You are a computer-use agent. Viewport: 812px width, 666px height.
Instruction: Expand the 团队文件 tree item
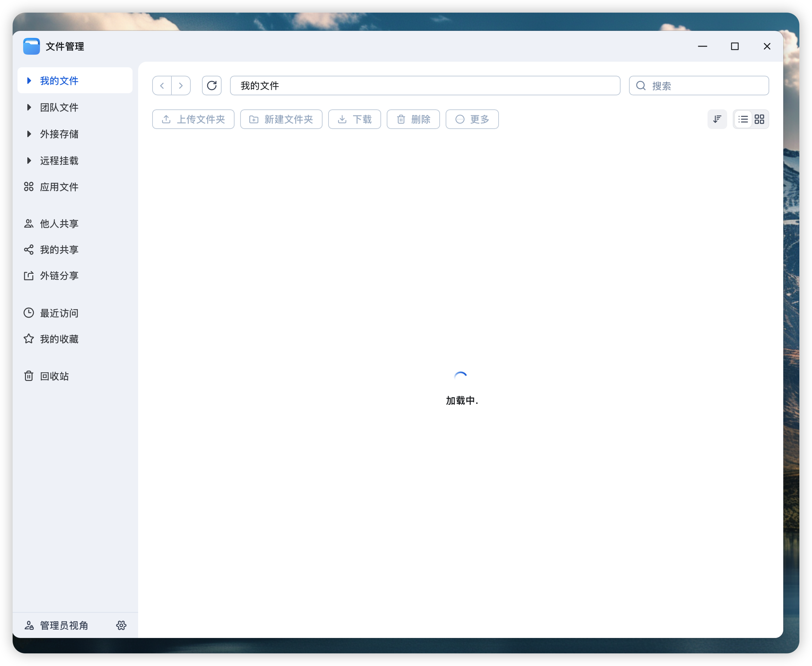[29, 107]
